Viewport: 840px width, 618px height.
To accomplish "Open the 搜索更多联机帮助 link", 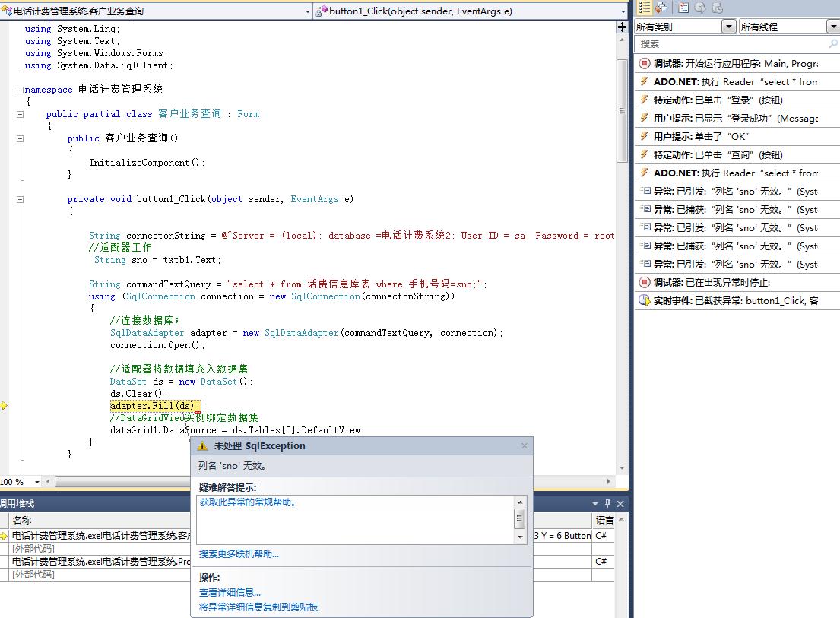I will coord(239,553).
